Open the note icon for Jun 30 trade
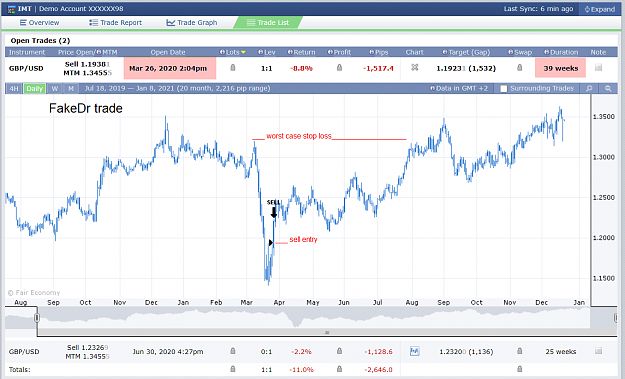Viewport: 625px width, 379px height. tap(598, 351)
